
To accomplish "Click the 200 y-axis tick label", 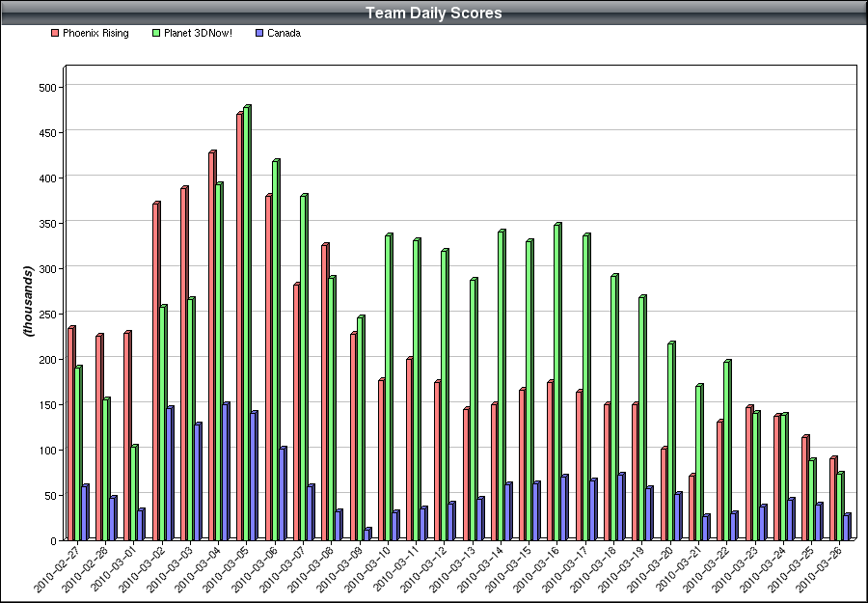I will tap(47, 359).
